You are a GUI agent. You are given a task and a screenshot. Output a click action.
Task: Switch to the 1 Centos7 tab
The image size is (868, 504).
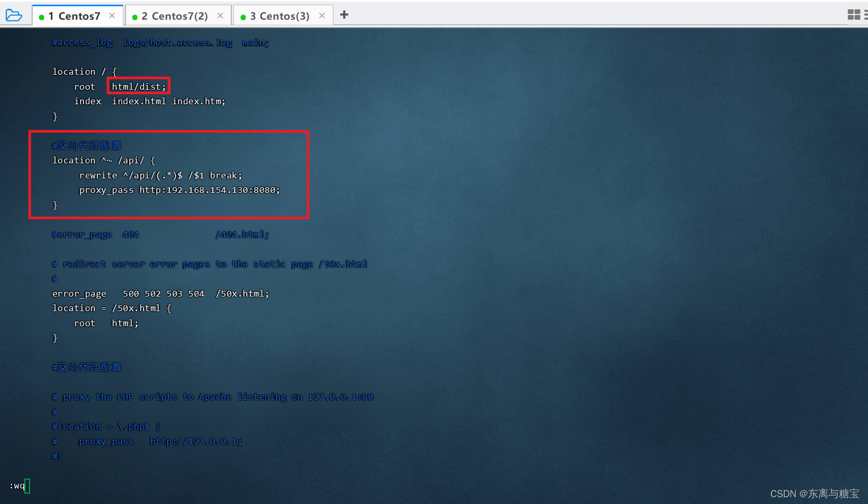[78, 16]
